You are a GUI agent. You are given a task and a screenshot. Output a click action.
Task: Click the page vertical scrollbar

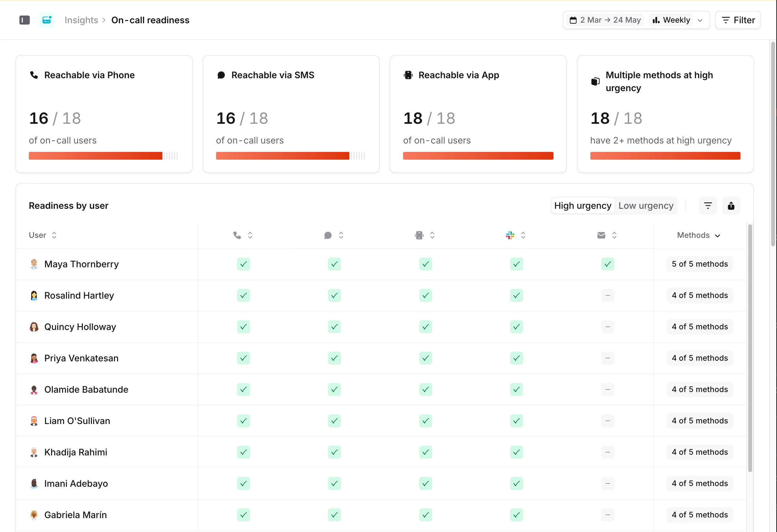(x=773, y=144)
